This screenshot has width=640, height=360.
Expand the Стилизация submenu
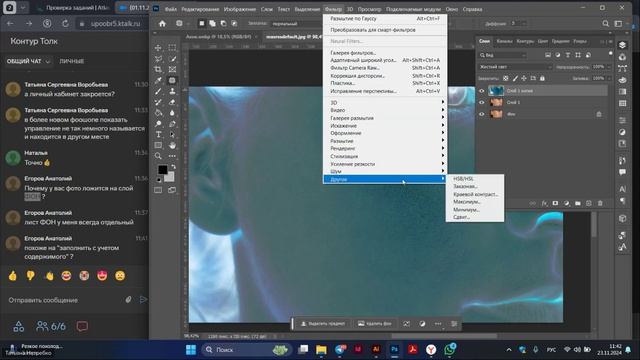385,156
